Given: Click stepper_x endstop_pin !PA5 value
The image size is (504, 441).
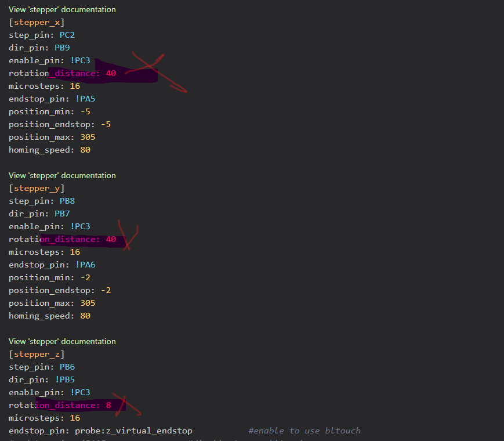Looking at the screenshot, I should pyautogui.click(x=85, y=99).
